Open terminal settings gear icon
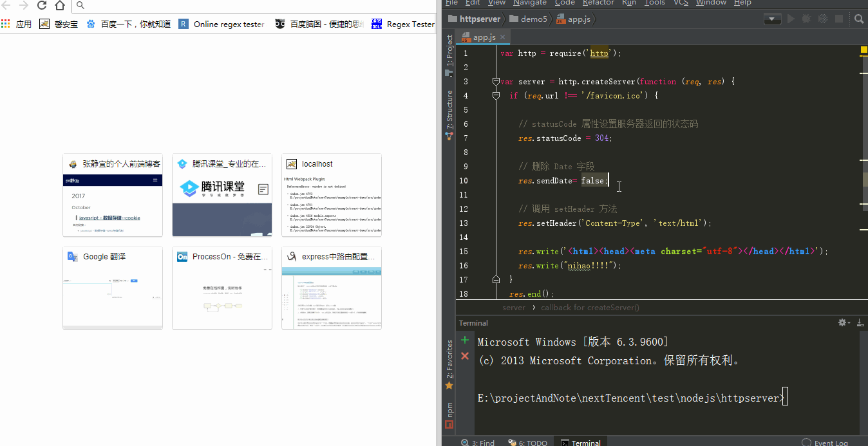Image resolution: width=868 pixels, height=446 pixels. click(842, 322)
